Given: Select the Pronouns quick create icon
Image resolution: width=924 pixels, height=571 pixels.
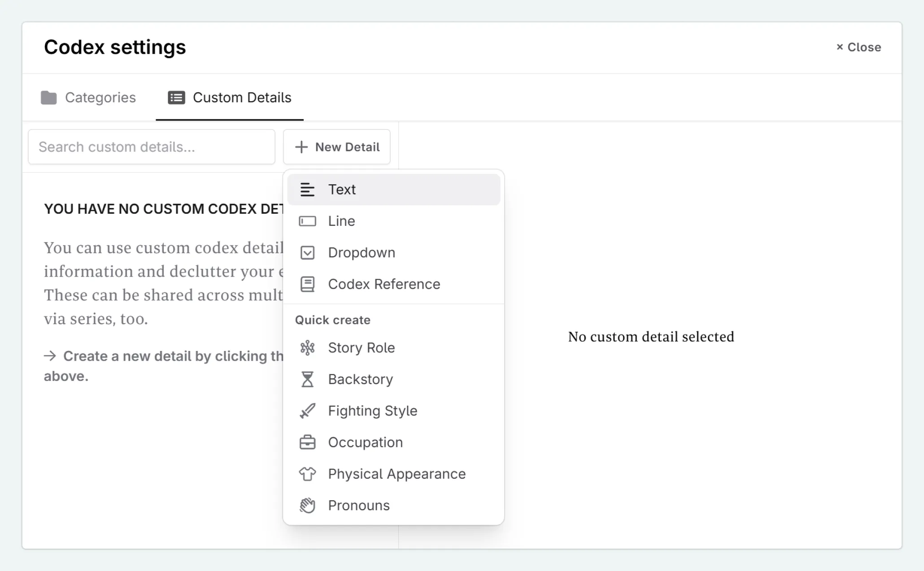Looking at the screenshot, I should [x=308, y=505].
